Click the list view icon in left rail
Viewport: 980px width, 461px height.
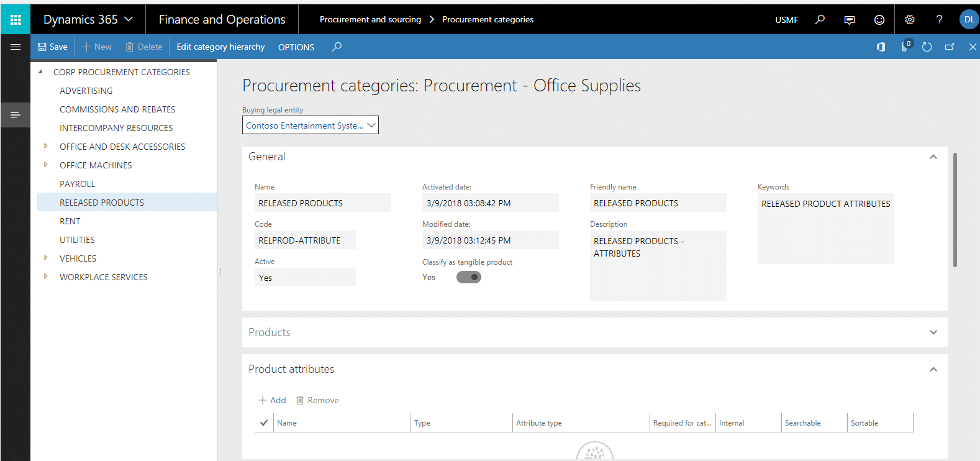point(16,115)
